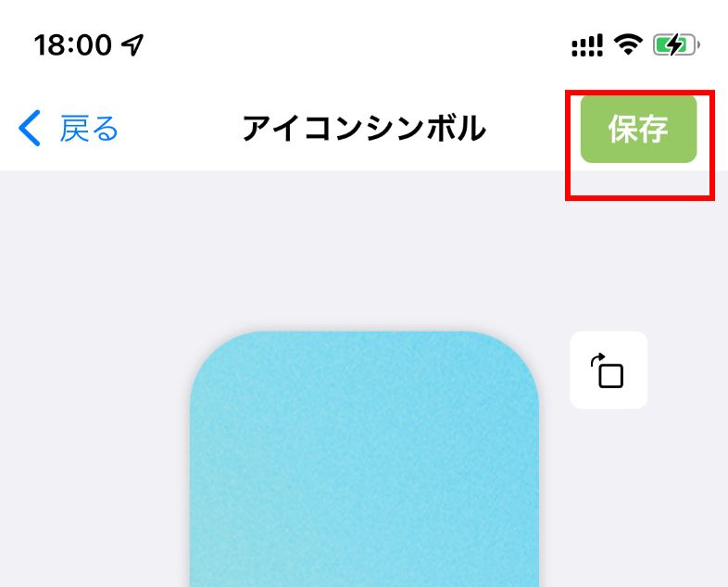Tap the light blue background color area
Viewport: 728px width, 587px height.
(365, 459)
